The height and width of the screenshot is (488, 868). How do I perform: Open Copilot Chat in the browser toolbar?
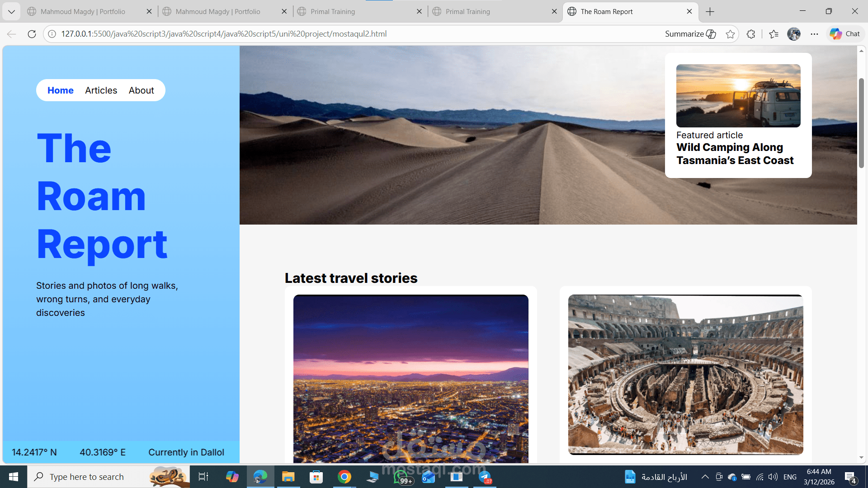(844, 33)
